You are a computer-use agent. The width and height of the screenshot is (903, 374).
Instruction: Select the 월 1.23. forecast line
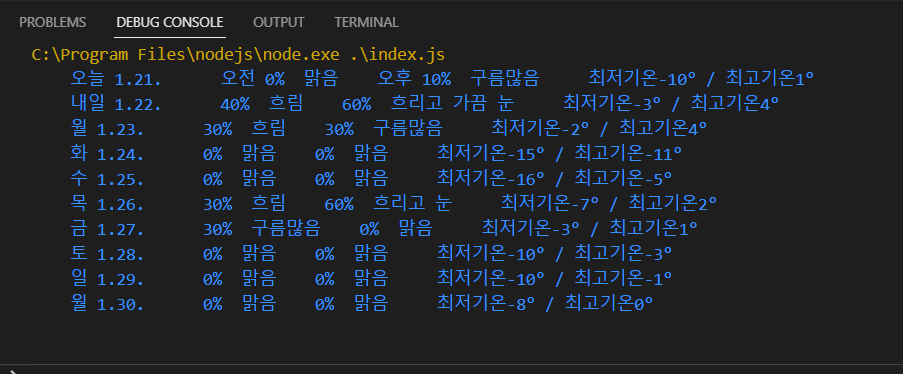pyautogui.click(x=388, y=129)
